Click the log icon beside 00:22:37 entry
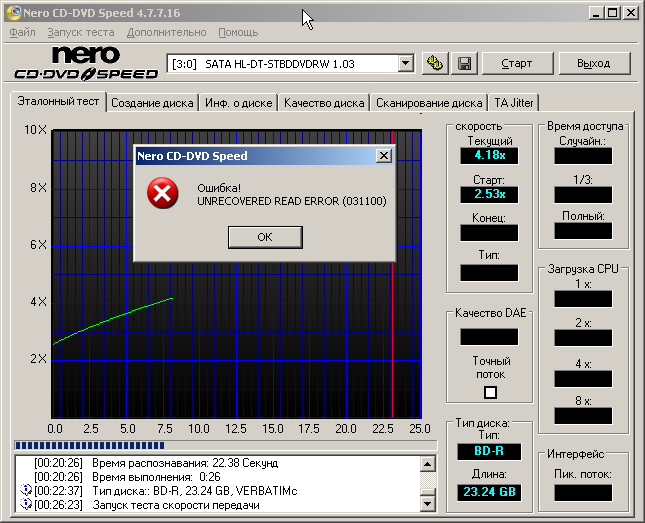Screen dimensions: 645x523 tap(26, 490)
